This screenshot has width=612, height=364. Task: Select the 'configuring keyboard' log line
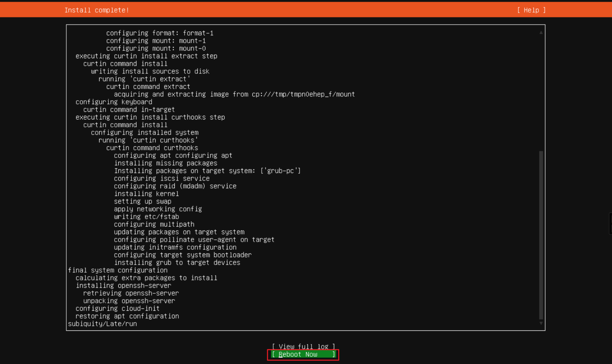[x=114, y=102]
